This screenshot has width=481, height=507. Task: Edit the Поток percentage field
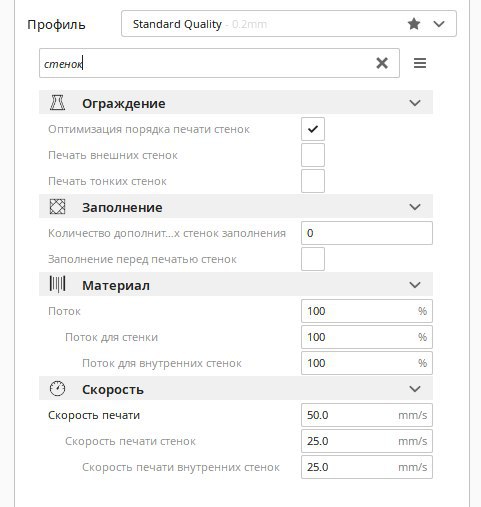[x=367, y=311]
